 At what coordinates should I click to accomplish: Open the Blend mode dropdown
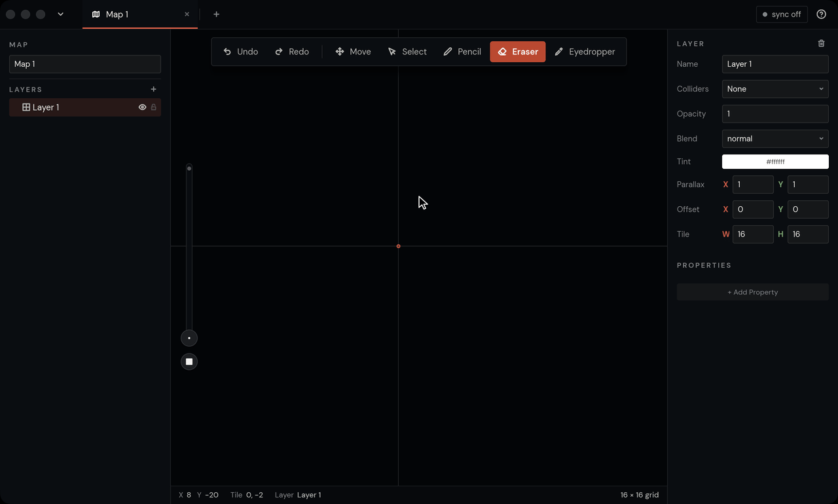(775, 139)
